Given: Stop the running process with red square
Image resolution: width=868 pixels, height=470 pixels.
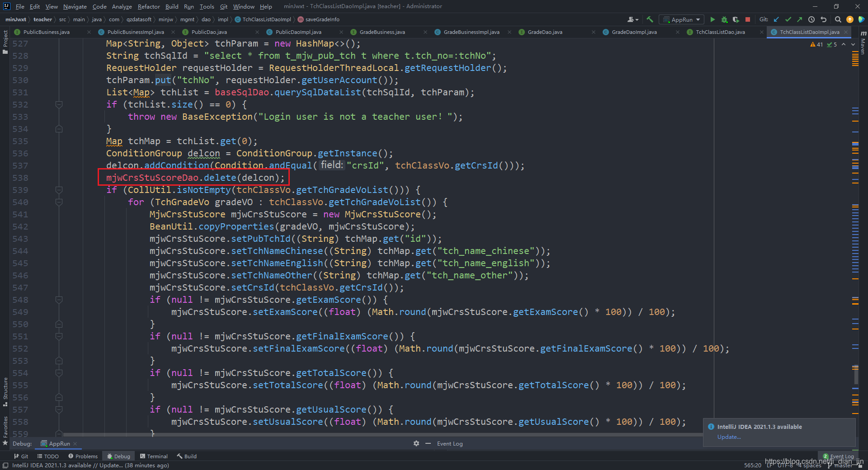Looking at the screenshot, I should click(748, 19).
